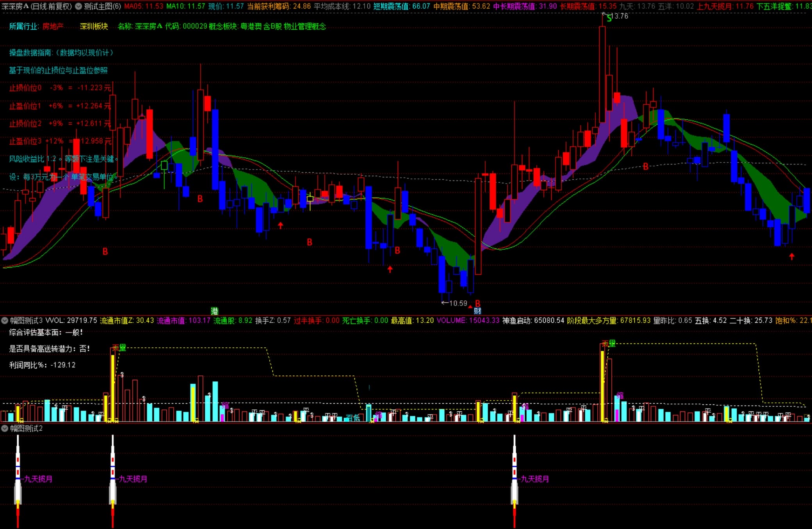Click VOLUME: 15043.33 readout
Image resolution: width=812 pixels, height=529 pixels.
point(468,321)
